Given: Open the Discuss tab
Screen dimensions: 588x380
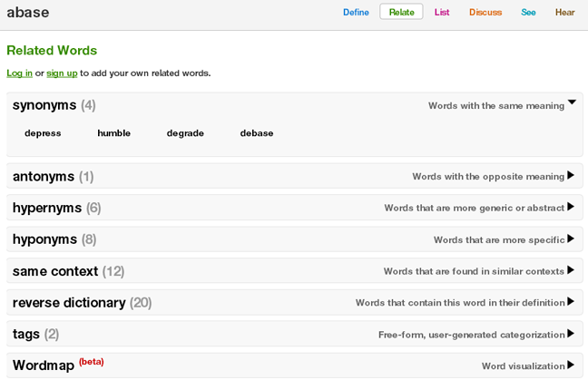Looking at the screenshot, I should [x=485, y=13].
